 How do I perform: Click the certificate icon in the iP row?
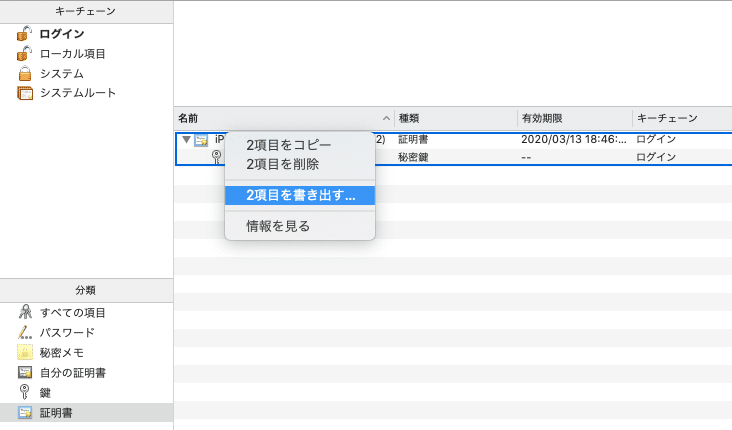(201, 140)
